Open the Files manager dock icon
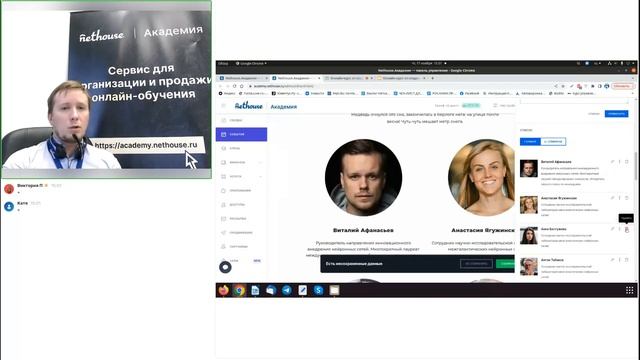640x360 pixels. point(334,290)
